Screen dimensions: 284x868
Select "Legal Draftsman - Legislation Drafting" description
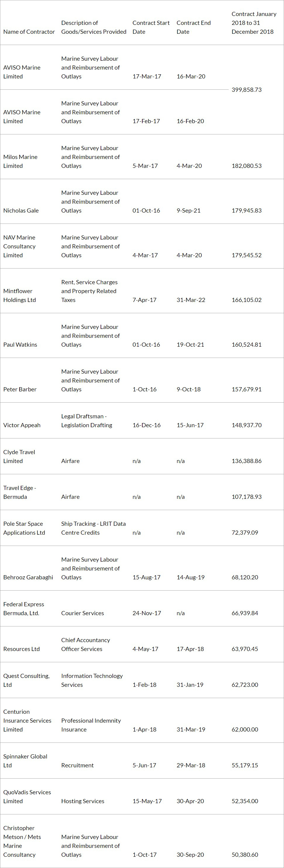(87, 421)
